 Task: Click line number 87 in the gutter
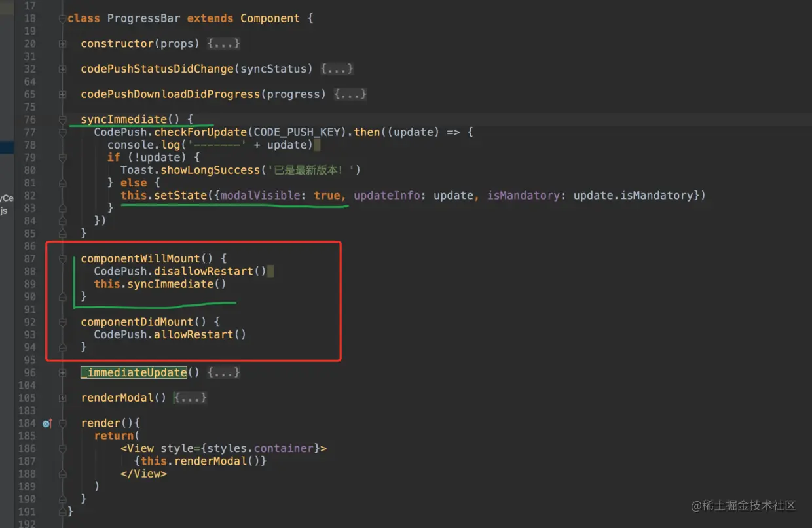point(29,259)
